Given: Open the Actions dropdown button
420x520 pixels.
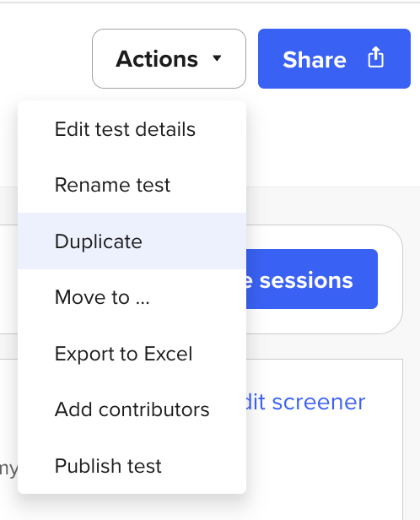Looking at the screenshot, I should (169, 59).
